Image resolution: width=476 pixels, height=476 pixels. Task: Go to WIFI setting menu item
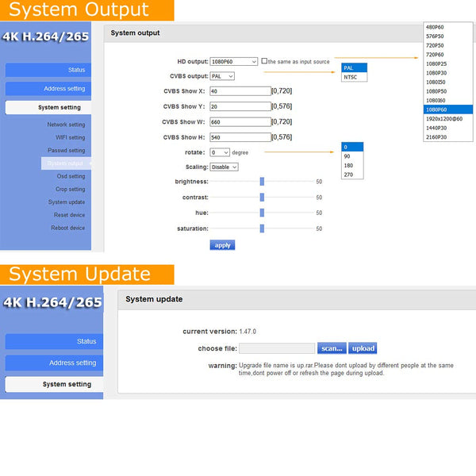click(x=66, y=137)
